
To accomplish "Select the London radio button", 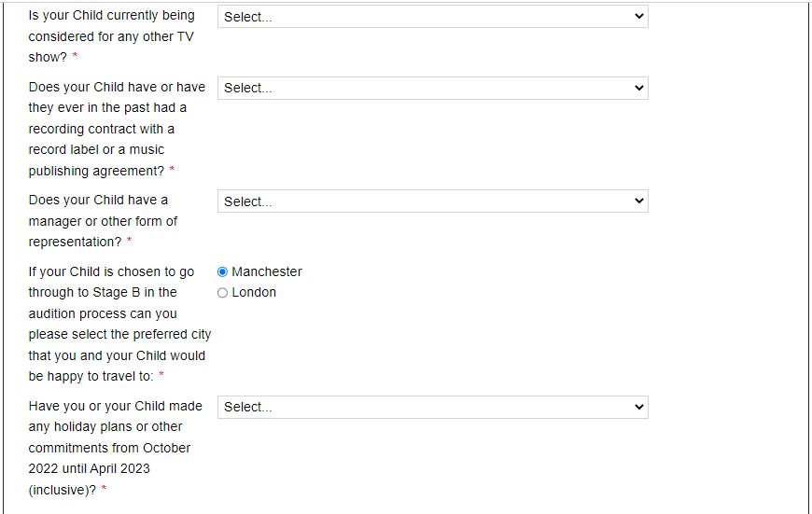I will tap(223, 293).
